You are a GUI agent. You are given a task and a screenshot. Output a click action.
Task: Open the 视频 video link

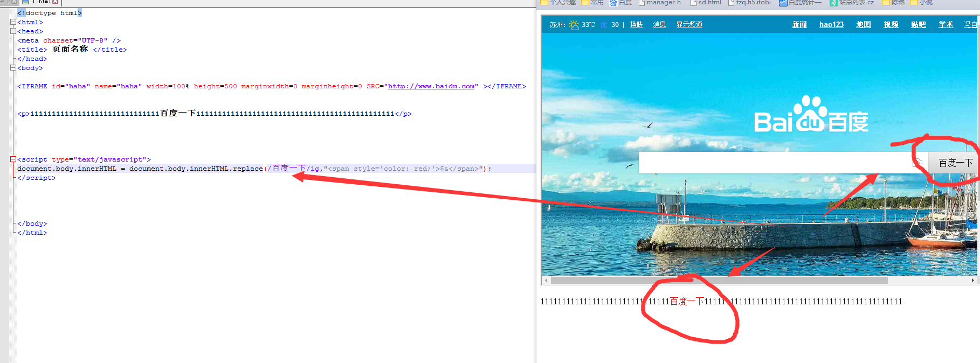(891, 25)
